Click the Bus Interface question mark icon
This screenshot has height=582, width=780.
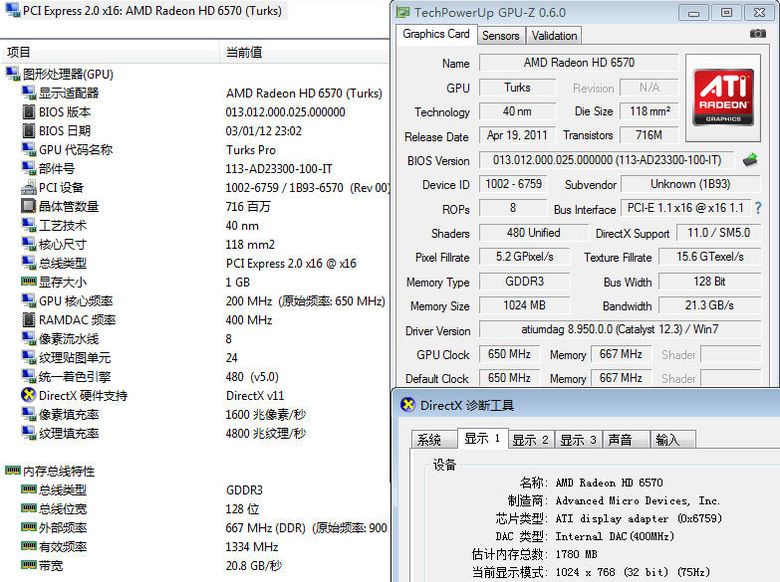pos(758,208)
